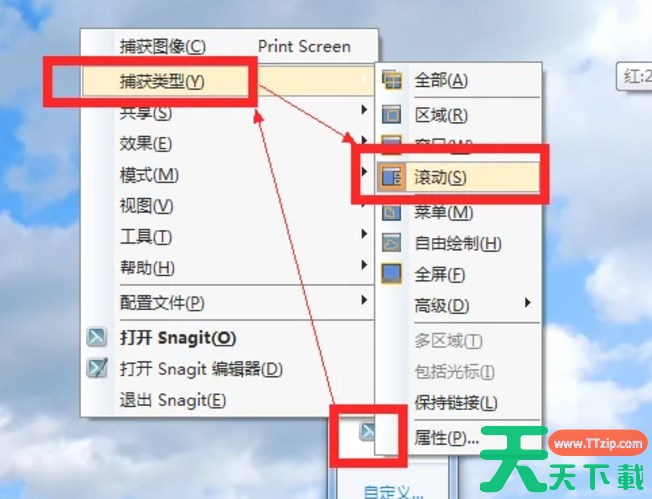The width and height of the screenshot is (652, 499).
Task: Open the 效果(E) effects submenu
Action: [x=229, y=143]
